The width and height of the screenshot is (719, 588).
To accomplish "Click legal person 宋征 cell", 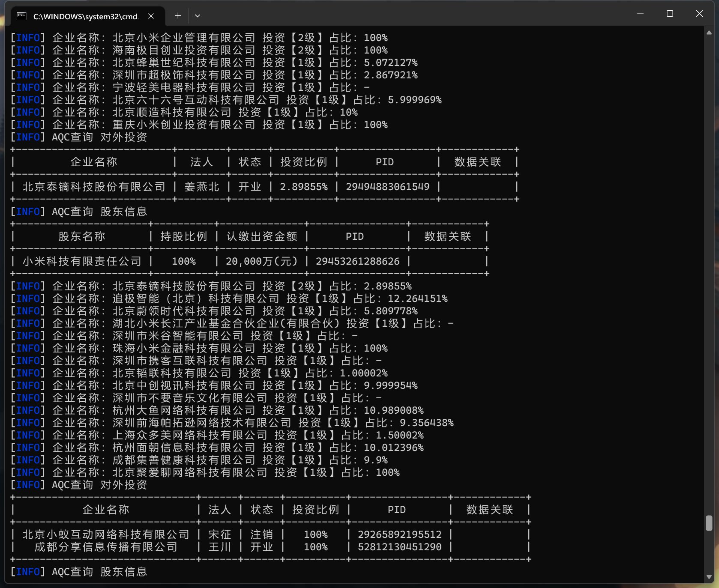I will (219, 534).
